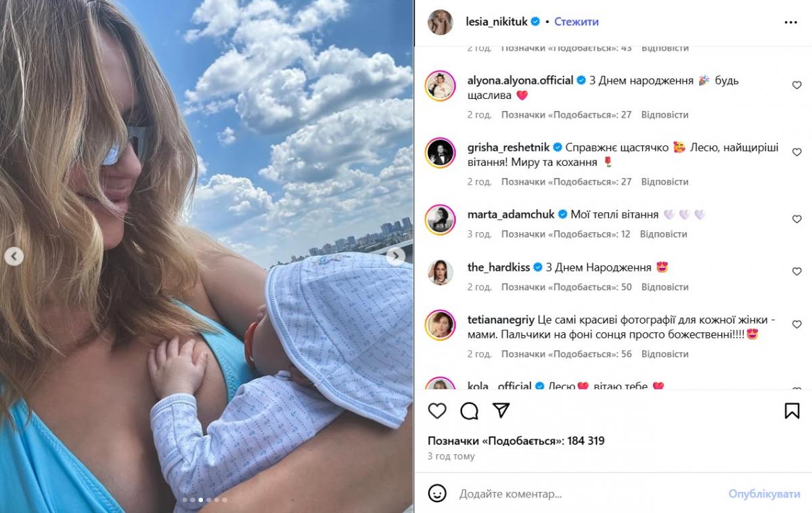Click Стежити to follow lesia_nikituk

(x=576, y=22)
